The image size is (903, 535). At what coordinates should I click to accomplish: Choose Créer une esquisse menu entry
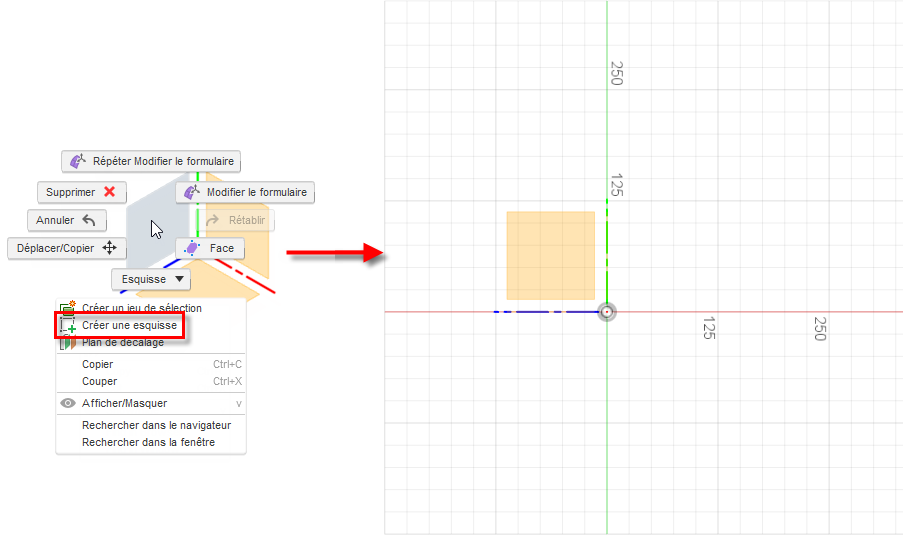point(129,325)
